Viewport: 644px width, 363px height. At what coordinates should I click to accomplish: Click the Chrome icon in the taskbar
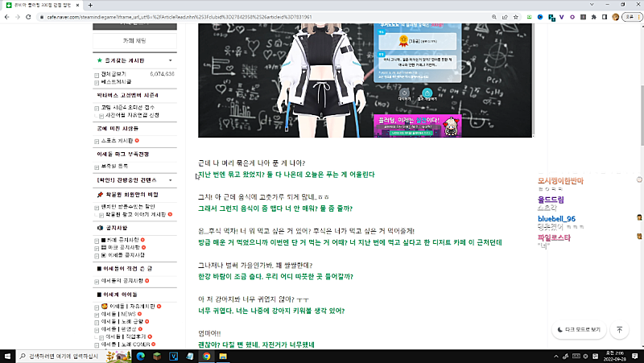pyautogui.click(x=206, y=355)
